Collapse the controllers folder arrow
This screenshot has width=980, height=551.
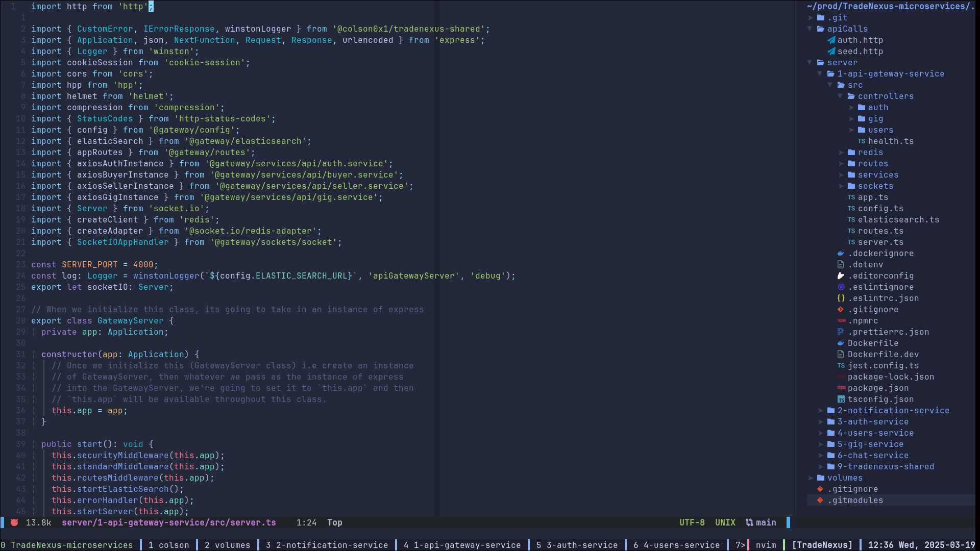(841, 96)
